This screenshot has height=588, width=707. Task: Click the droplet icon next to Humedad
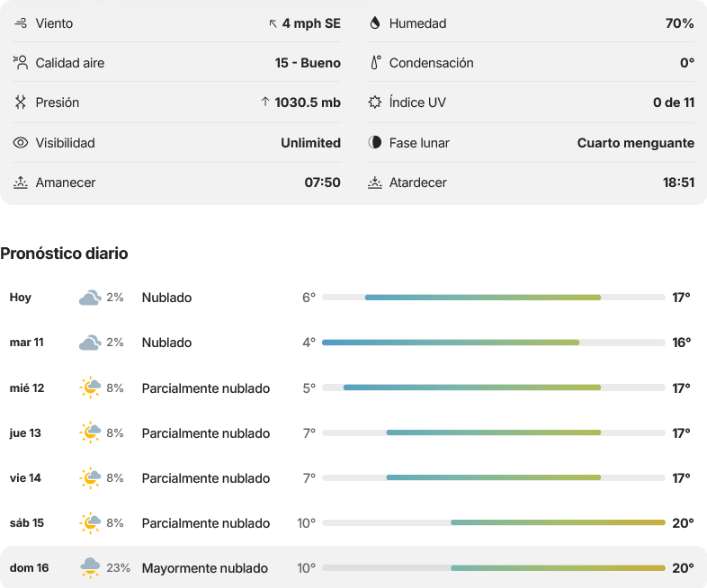tap(375, 23)
